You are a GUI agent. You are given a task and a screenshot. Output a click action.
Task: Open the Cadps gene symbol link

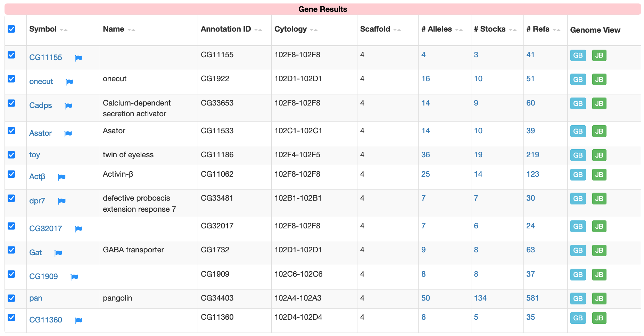coord(41,106)
